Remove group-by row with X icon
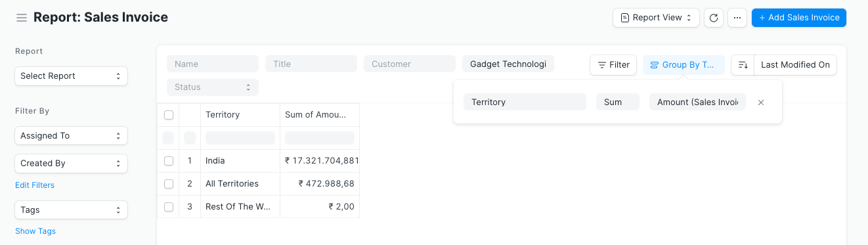Image resolution: width=868 pixels, height=245 pixels. 761,102
